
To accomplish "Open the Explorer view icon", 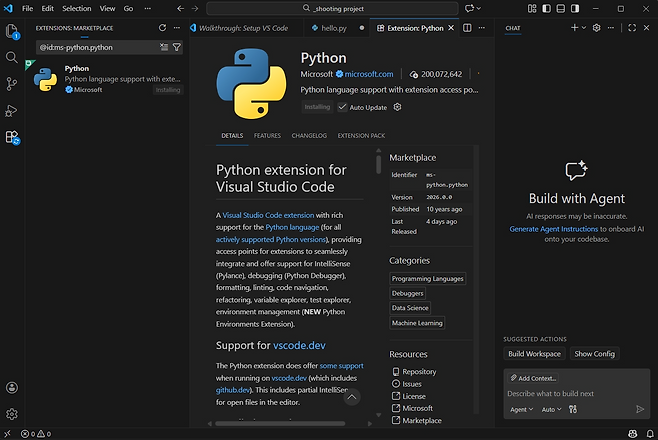I will point(12,31).
